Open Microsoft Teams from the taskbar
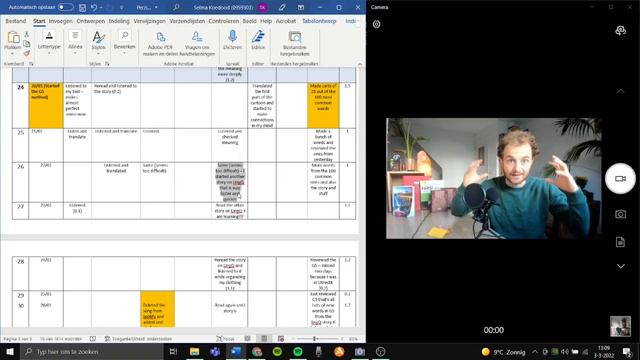This screenshot has height=360, width=640. [x=215, y=351]
